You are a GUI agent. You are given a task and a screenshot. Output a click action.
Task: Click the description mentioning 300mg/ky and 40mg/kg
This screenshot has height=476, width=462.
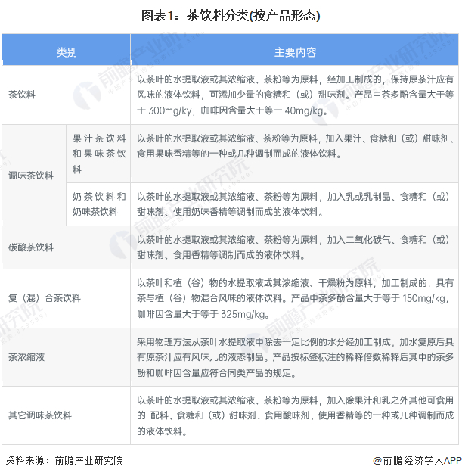(x=295, y=95)
